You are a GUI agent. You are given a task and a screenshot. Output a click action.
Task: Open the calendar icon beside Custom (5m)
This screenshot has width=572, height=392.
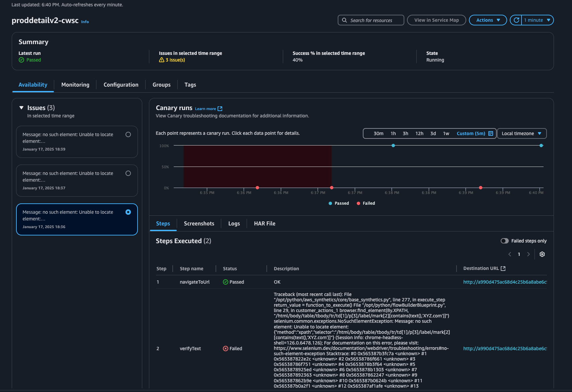point(490,133)
